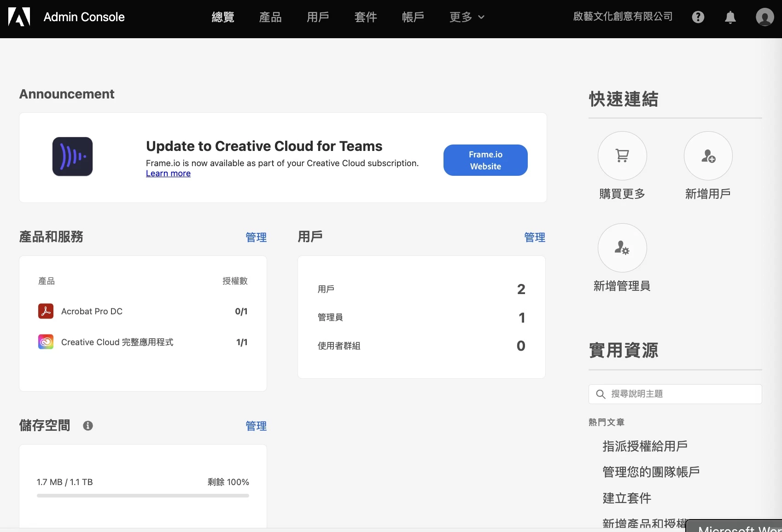Click the Admin Console title

tap(84, 17)
